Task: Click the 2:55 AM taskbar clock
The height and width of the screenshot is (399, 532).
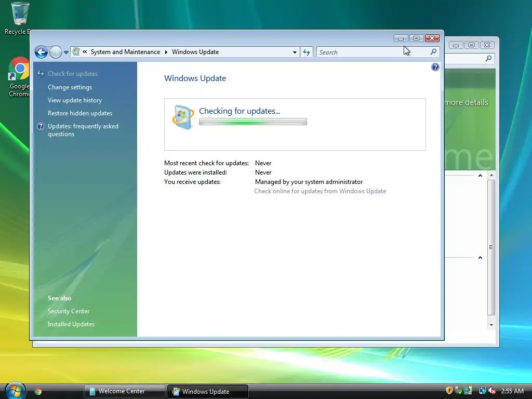Action: (x=512, y=391)
